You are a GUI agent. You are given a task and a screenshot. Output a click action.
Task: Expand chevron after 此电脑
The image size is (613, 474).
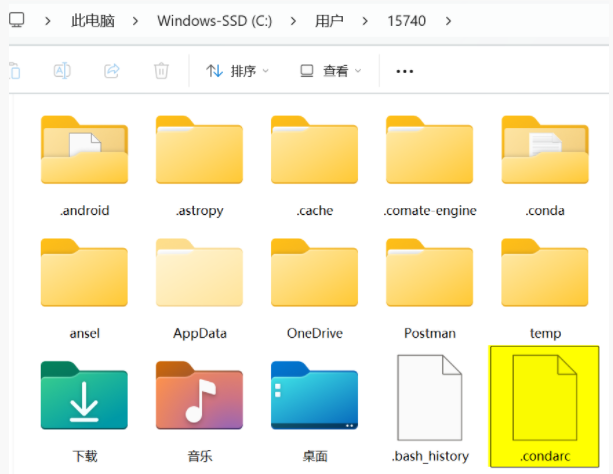coord(135,21)
